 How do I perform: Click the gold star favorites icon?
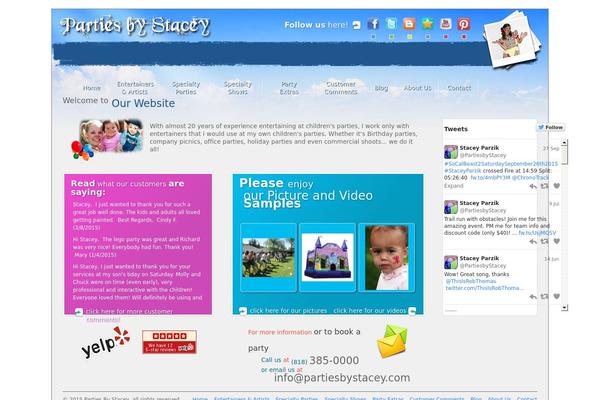pyautogui.click(x=427, y=24)
